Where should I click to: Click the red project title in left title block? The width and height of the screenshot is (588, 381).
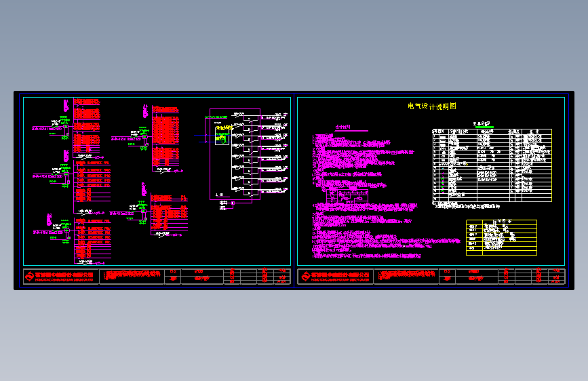click(x=132, y=276)
